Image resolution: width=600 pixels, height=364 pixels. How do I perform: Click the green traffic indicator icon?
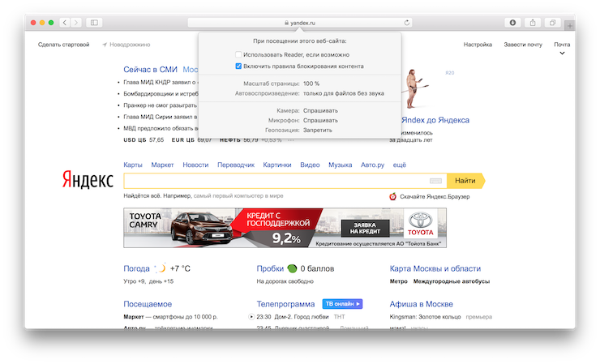[x=292, y=268]
